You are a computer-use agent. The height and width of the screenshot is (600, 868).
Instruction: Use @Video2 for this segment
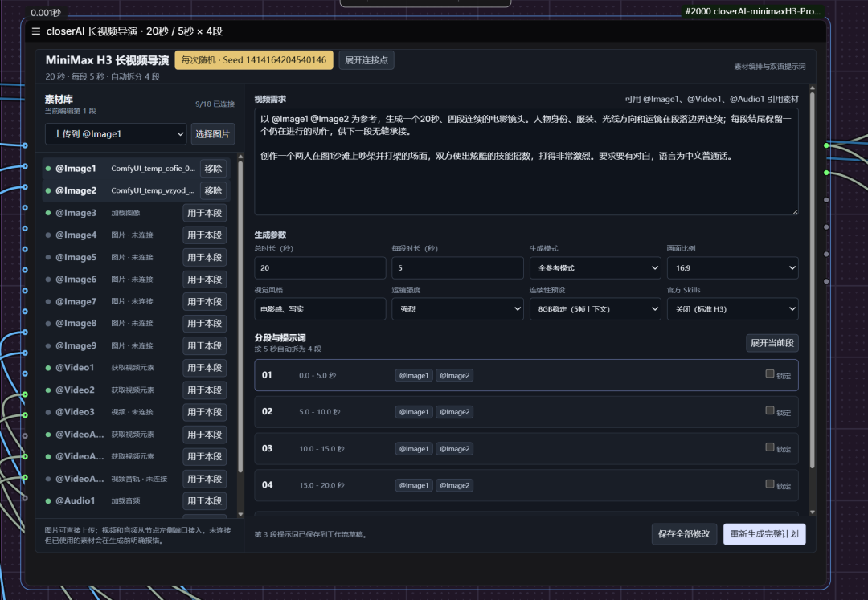click(204, 390)
